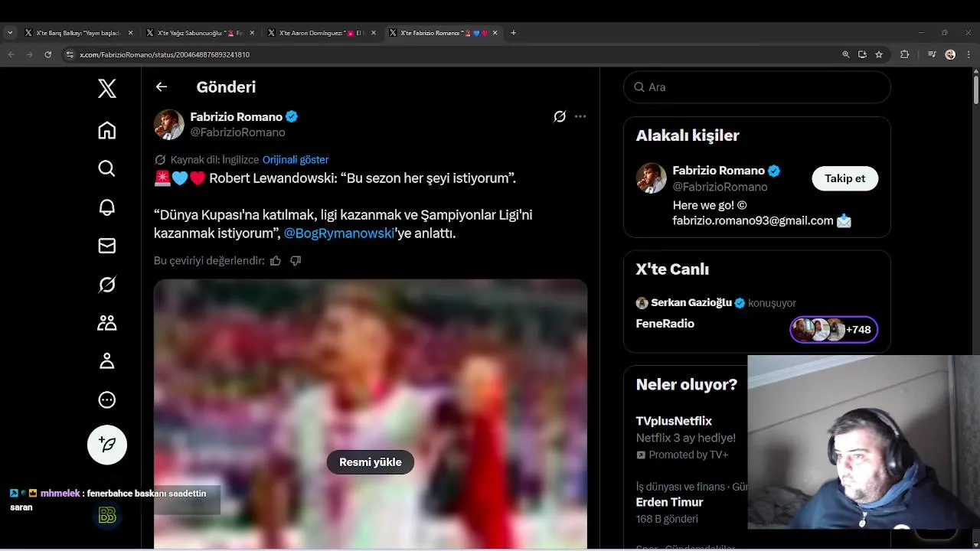Open TVplusNetflix promoted trend

674,421
